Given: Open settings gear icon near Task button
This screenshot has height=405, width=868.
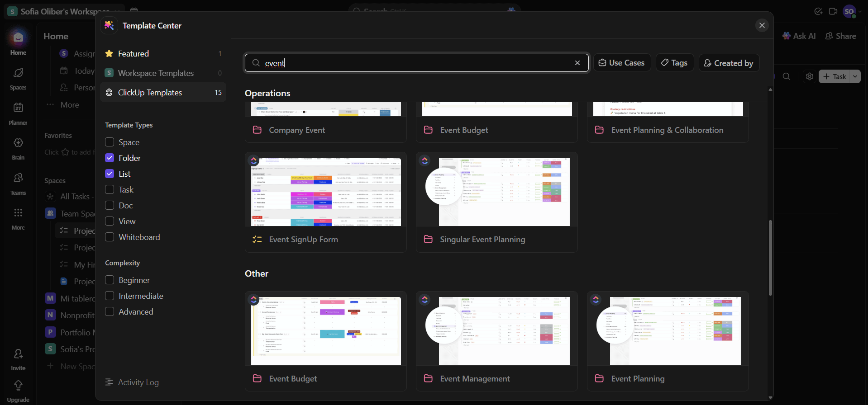Looking at the screenshot, I should tap(810, 76).
